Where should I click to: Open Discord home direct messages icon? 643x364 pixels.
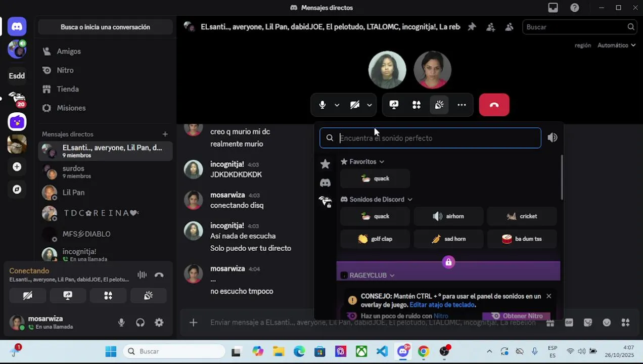[17, 27]
